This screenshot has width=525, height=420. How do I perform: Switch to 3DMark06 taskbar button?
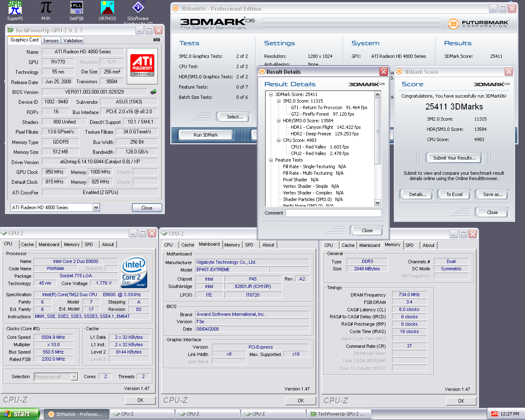coord(76,414)
